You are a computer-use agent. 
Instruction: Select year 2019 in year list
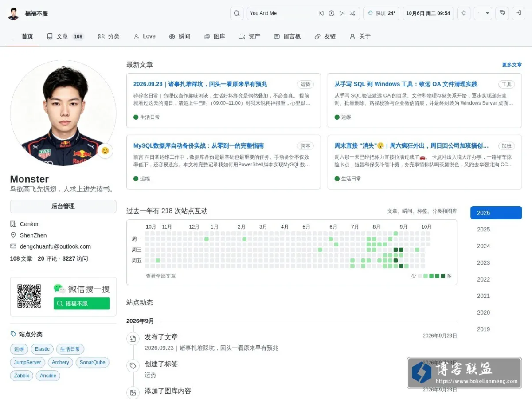496,329
